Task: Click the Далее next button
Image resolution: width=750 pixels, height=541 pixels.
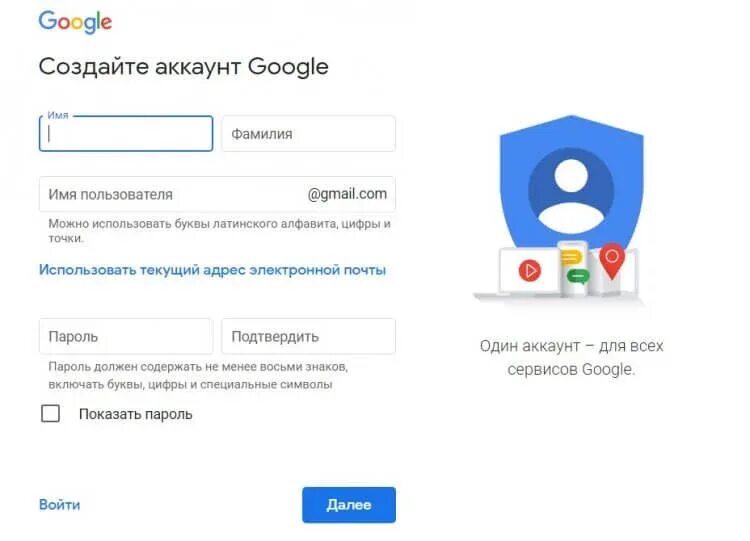Action: point(349,505)
